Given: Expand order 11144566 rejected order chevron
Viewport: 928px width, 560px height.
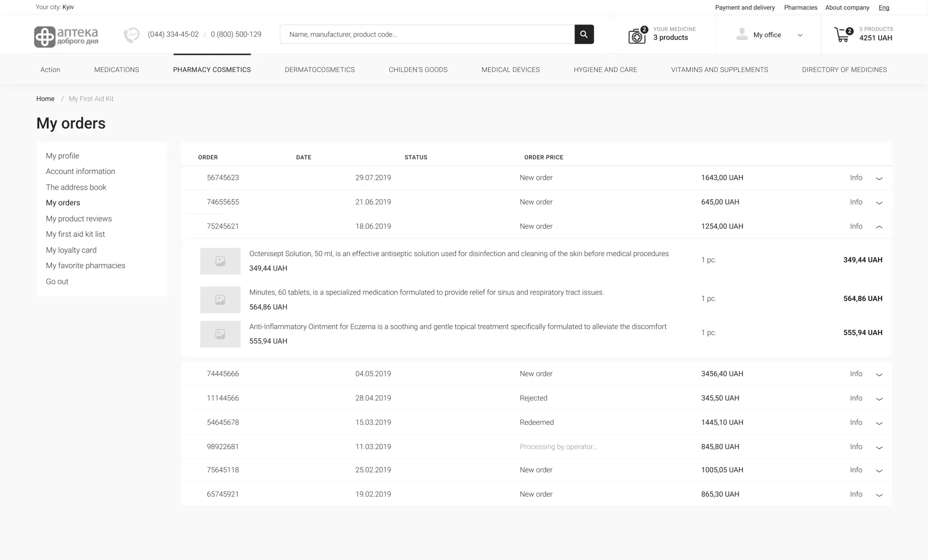Looking at the screenshot, I should point(879,399).
